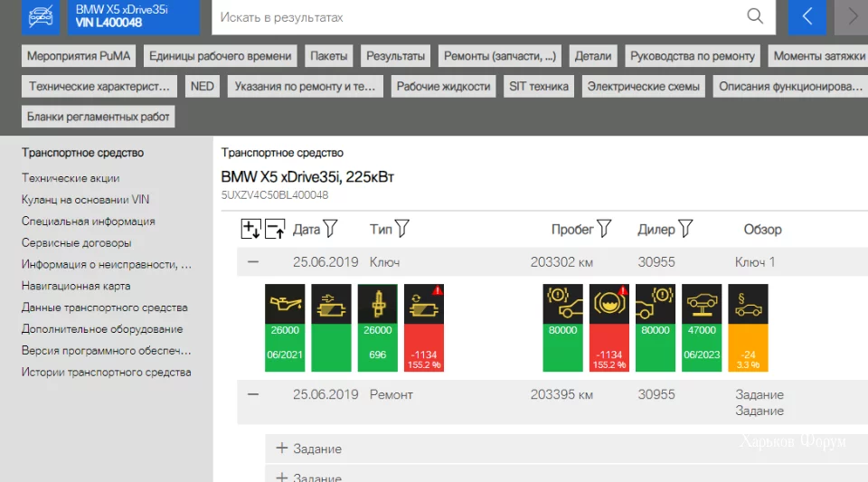
Task: Open Моменты затяжки tab
Action: click(818, 56)
